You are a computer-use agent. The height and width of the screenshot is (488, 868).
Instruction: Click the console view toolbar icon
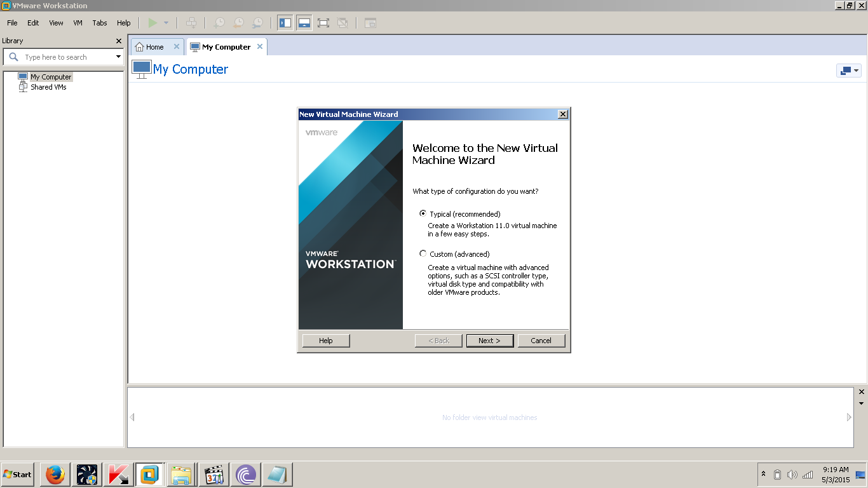370,23
